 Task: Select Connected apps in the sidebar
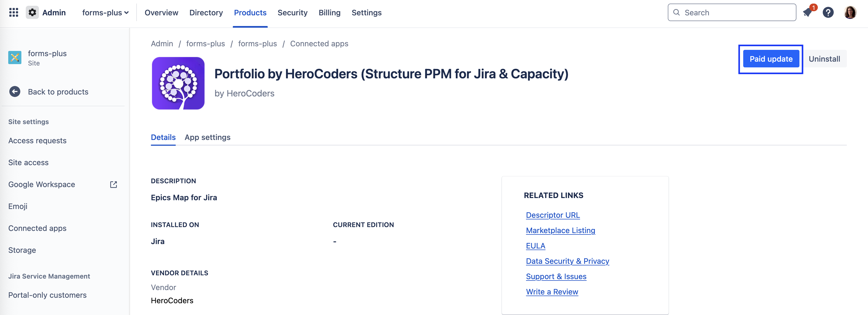(x=37, y=228)
